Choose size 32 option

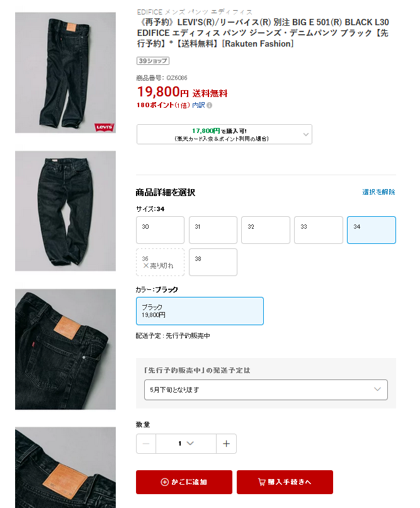coord(266,230)
